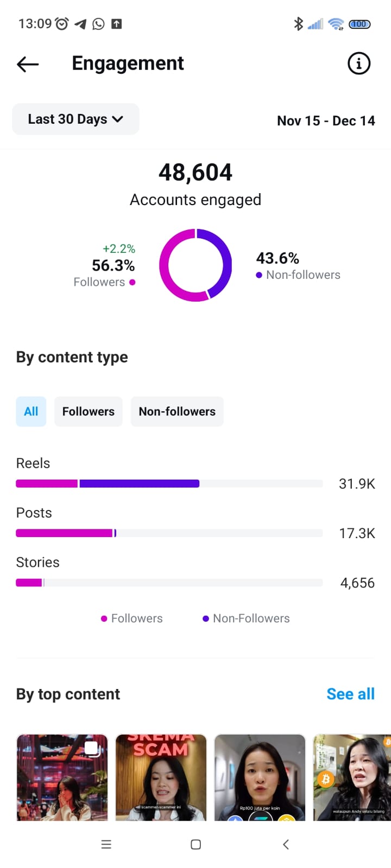391x868 pixels.
Task: Open the first carousel post thumbnail
Action: (62, 777)
